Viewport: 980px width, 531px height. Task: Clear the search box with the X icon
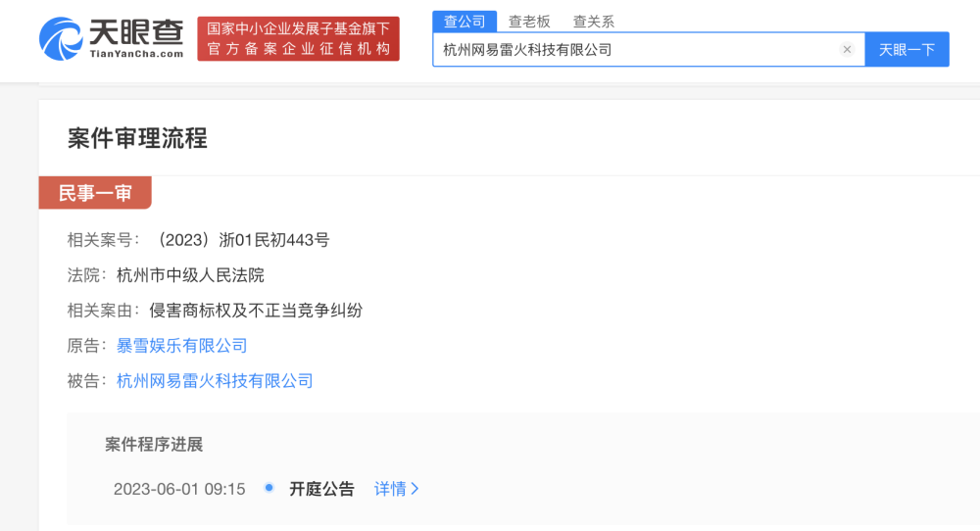coord(847,49)
